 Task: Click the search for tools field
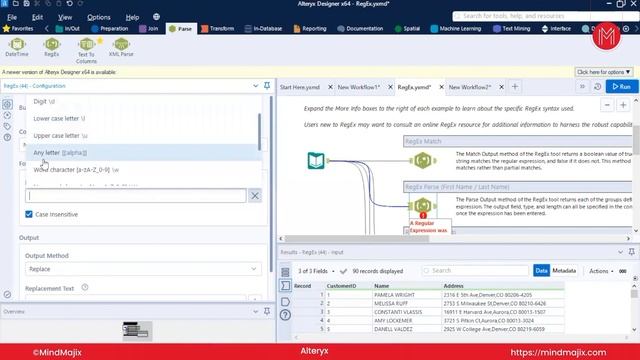coord(544,16)
